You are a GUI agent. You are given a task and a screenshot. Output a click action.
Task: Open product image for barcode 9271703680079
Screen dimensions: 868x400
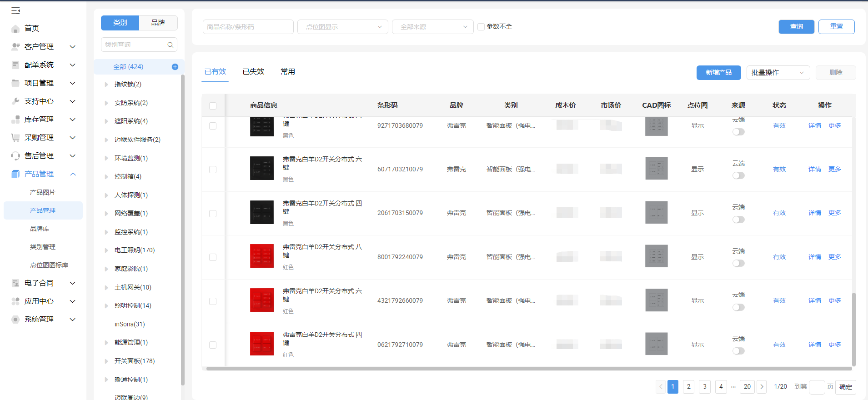(x=262, y=126)
